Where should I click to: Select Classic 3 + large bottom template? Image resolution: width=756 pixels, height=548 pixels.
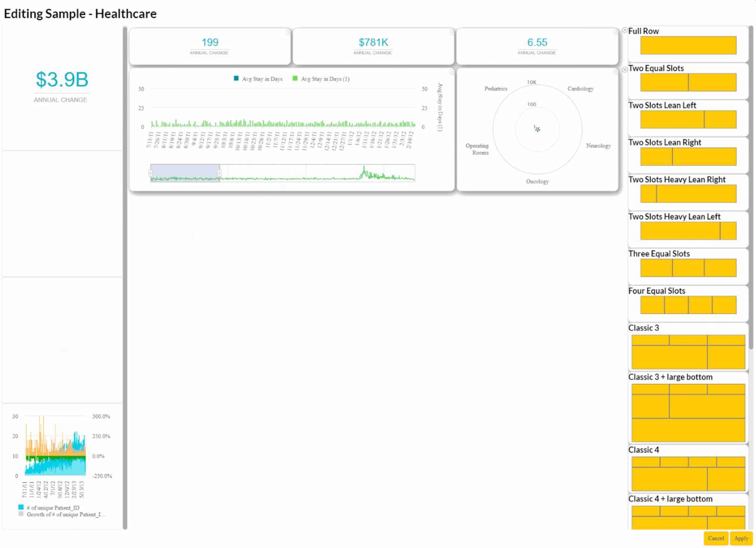point(688,413)
